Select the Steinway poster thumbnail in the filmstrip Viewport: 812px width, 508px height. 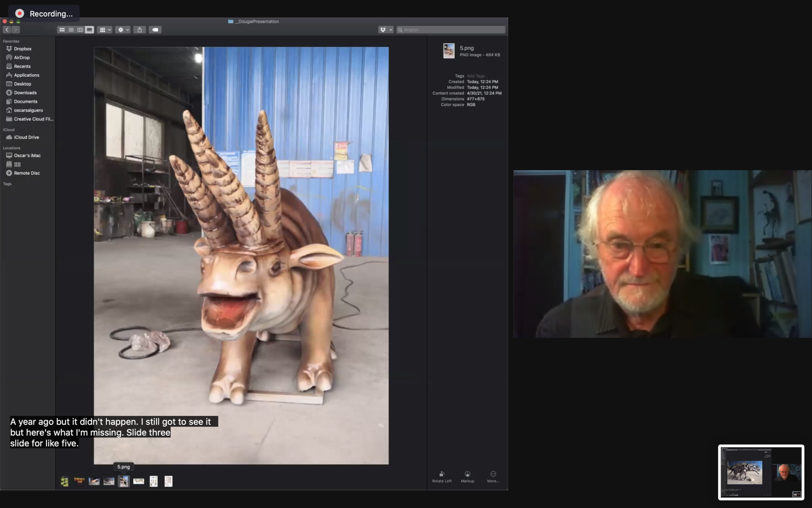coord(79,481)
